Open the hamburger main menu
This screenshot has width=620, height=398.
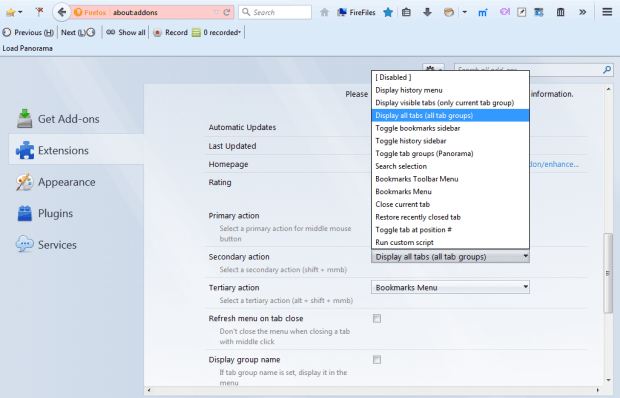click(607, 12)
